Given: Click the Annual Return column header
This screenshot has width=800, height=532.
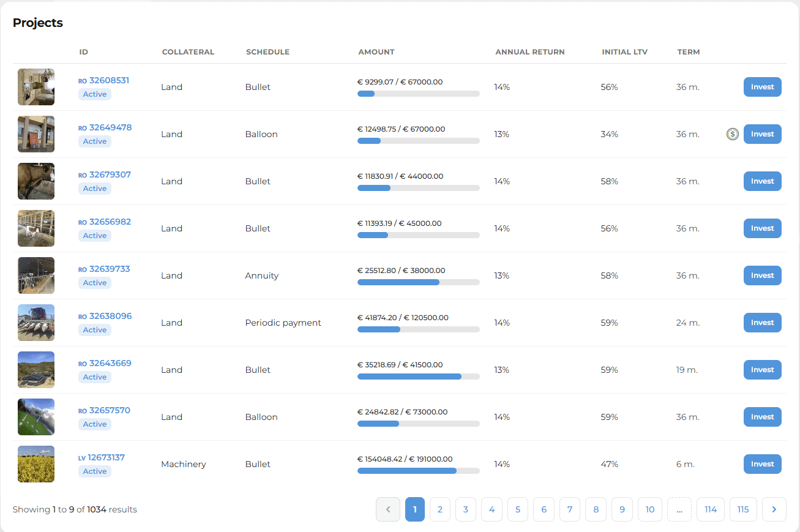Looking at the screenshot, I should (530, 52).
